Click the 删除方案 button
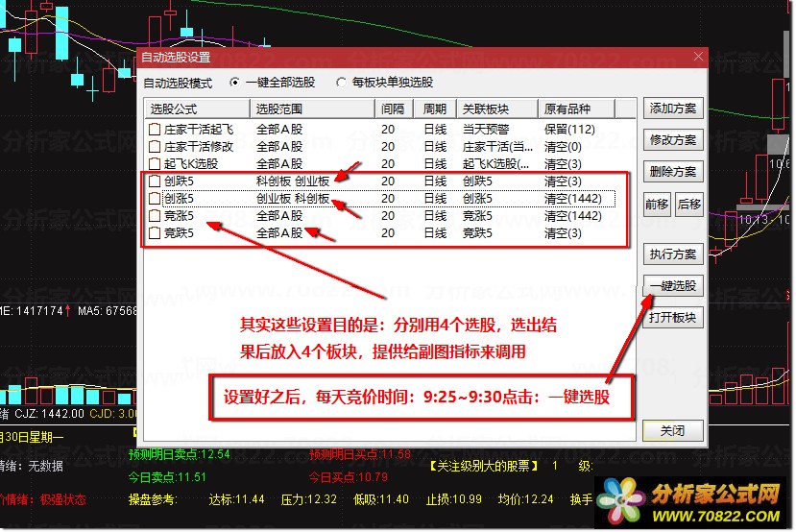 point(673,172)
